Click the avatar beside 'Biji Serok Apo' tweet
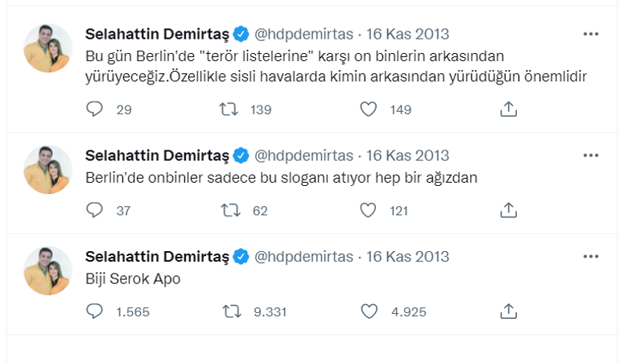This screenshot has height=363, width=644. (48, 270)
